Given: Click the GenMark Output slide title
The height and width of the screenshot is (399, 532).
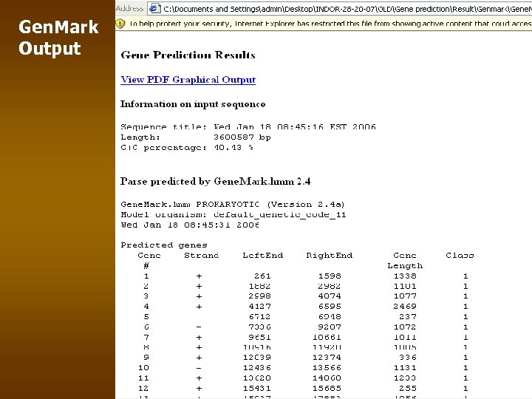Looking at the screenshot, I should point(58,38).
